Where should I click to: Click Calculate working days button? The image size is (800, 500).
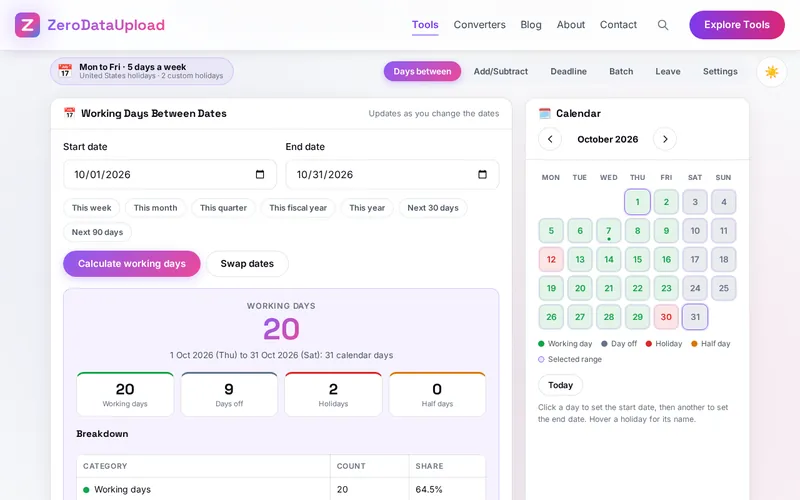click(132, 264)
